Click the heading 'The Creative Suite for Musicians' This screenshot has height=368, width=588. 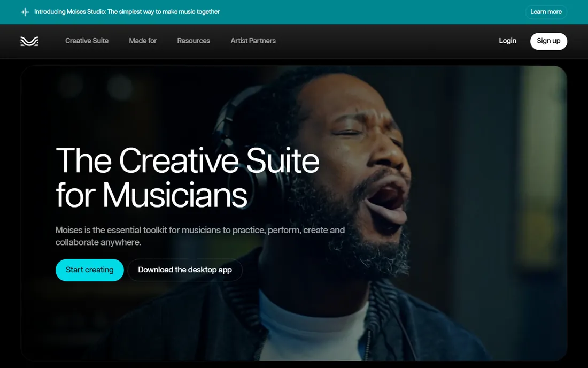pyautogui.click(x=188, y=178)
